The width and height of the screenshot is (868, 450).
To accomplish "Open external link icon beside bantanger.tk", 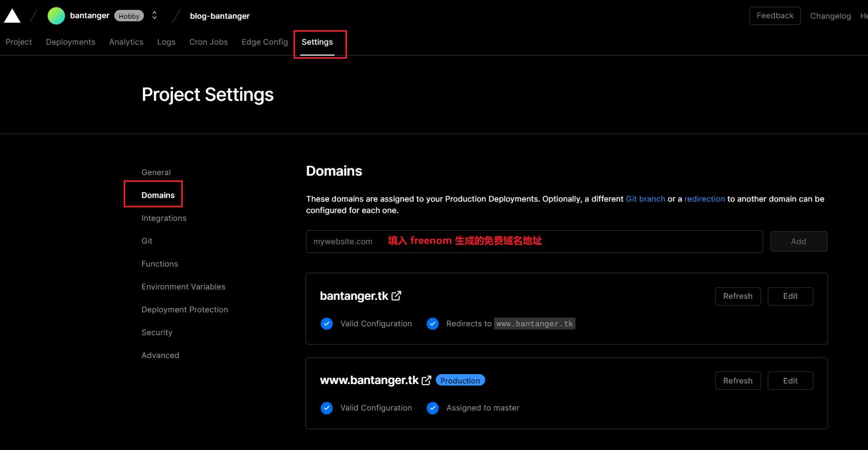I will [396, 296].
